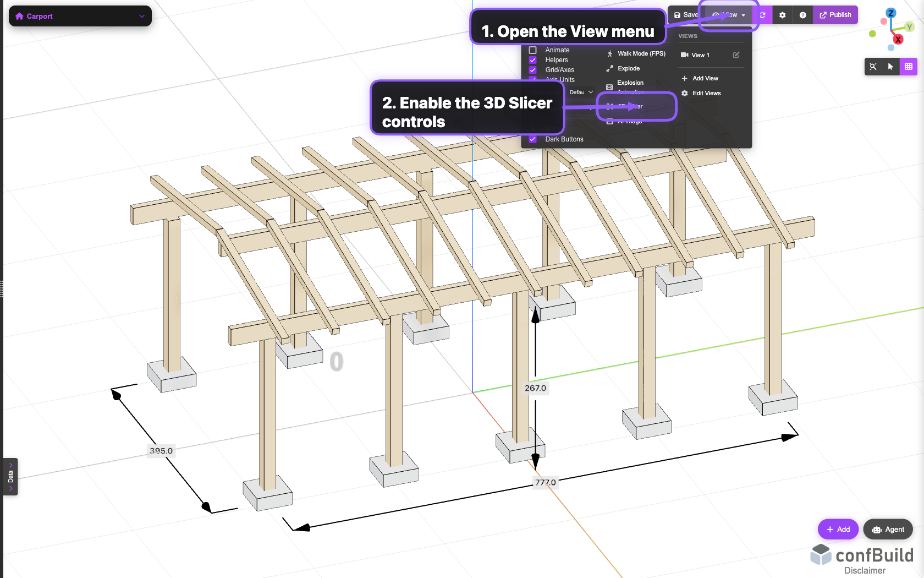Open the Default dimensions dropdown
Image resolution: width=924 pixels, height=578 pixels.
click(581, 92)
